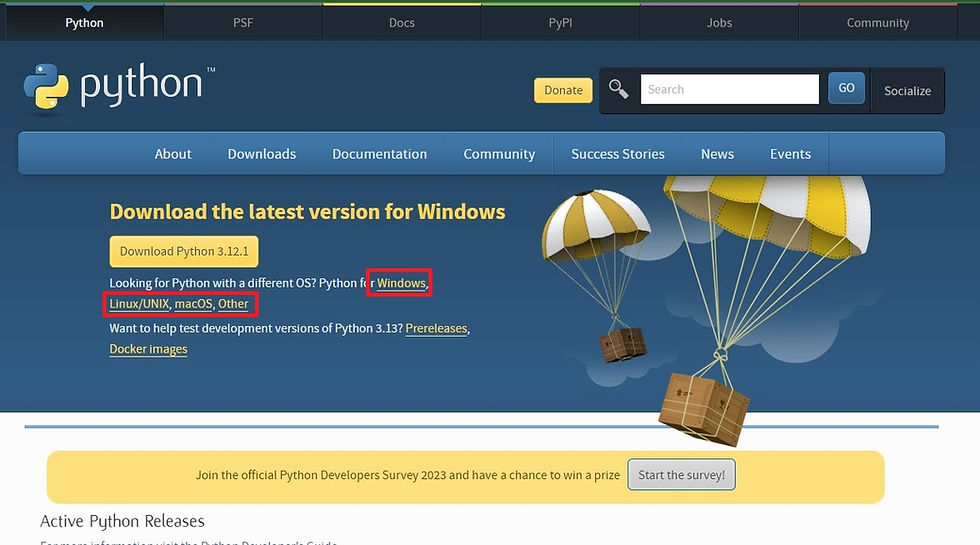Open the Events navigation menu
Image resolution: width=980 pixels, height=545 pixels.
[x=791, y=154]
